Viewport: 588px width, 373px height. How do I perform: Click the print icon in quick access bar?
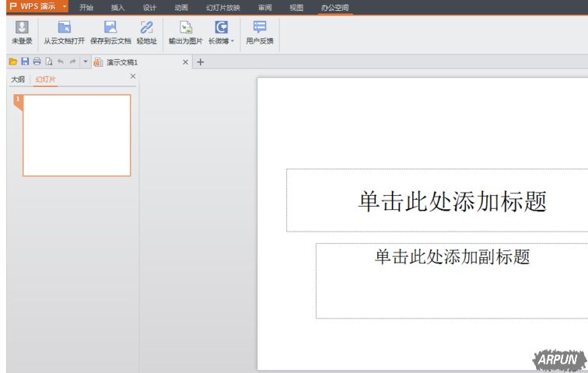[37, 61]
